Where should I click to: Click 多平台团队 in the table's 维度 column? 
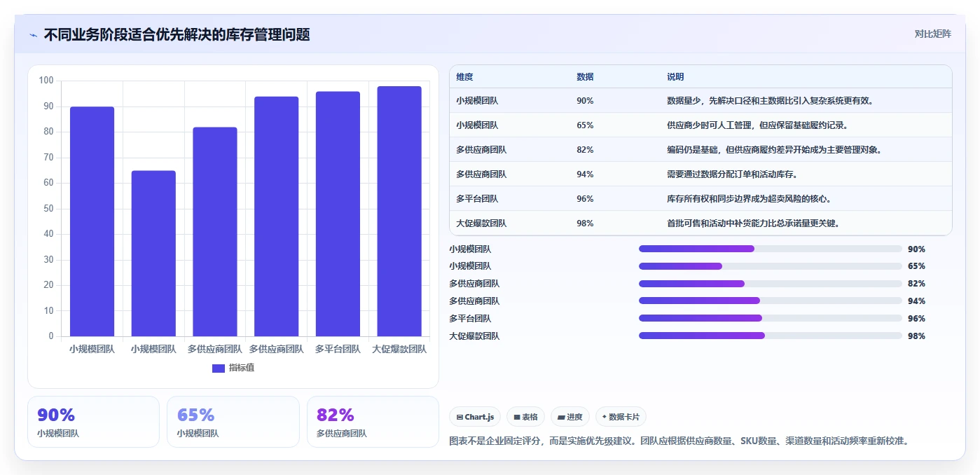click(477, 199)
